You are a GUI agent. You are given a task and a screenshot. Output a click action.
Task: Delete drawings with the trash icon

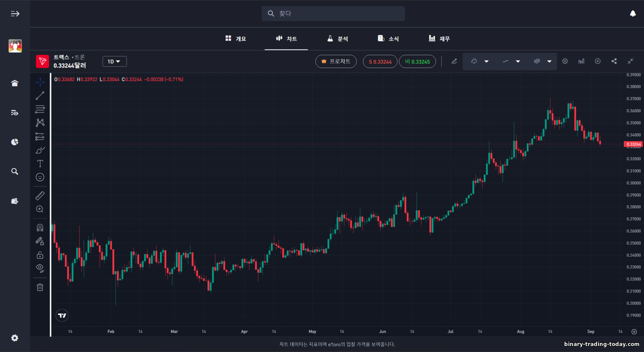click(40, 287)
